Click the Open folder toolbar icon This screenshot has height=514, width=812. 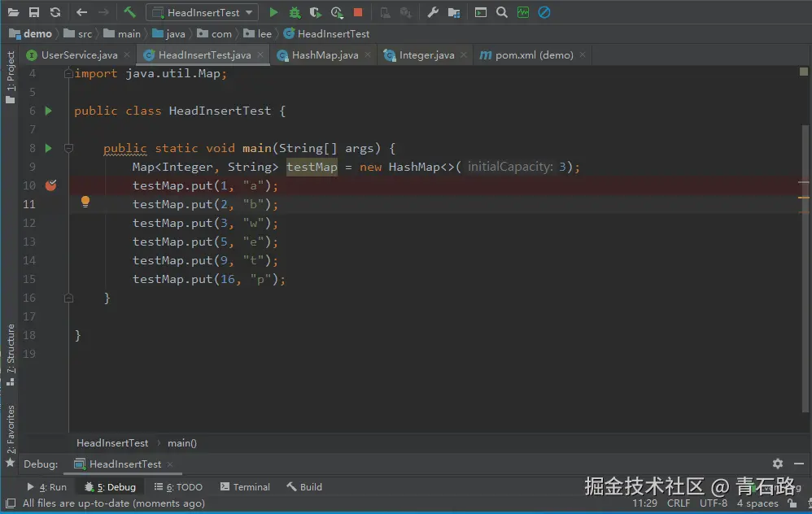tap(14, 12)
